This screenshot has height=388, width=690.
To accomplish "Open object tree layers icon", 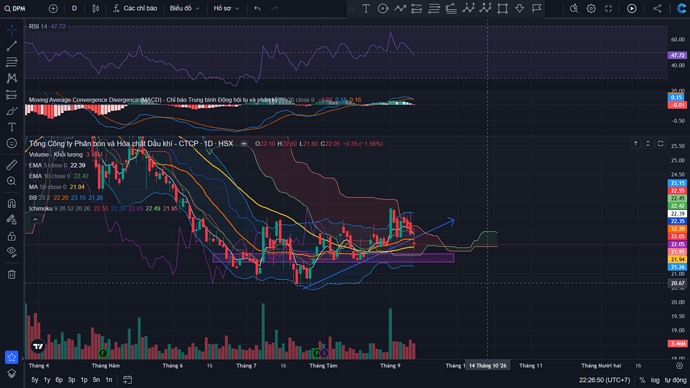I will click(x=12, y=373).
